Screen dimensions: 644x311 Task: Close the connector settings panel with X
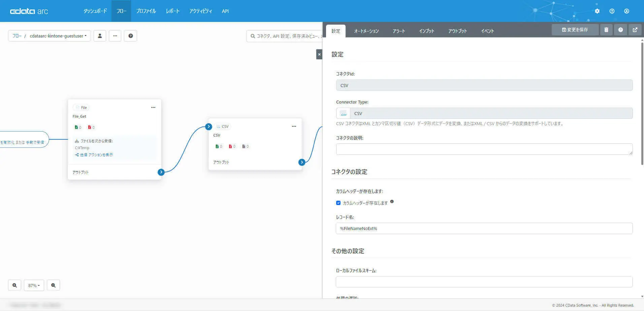point(319,54)
